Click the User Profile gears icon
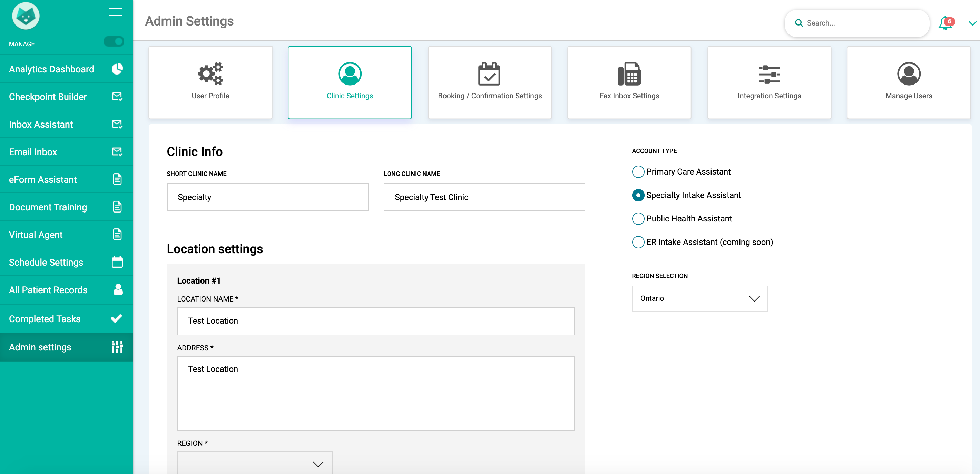The image size is (980, 474). (x=210, y=73)
